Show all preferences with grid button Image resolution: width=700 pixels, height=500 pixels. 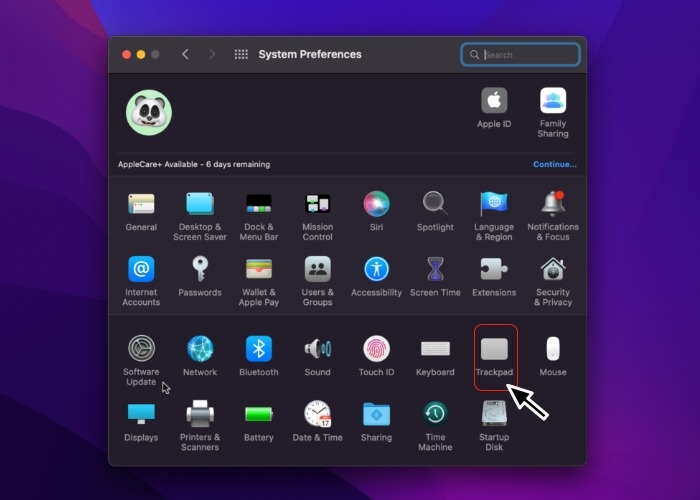pyautogui.click(x=241, y=54)
